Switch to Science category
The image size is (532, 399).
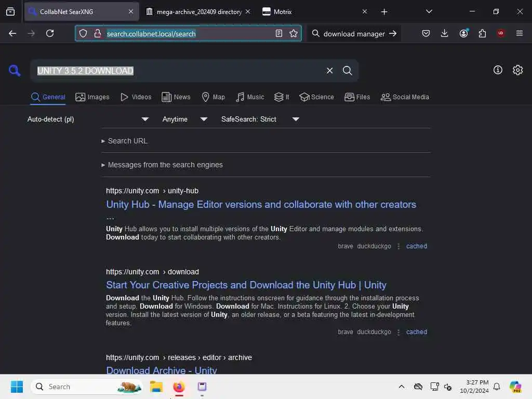tap(316, 97)
